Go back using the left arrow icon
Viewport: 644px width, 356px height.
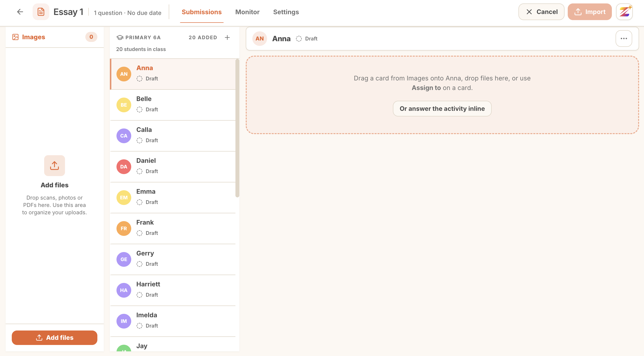[20, 12]
